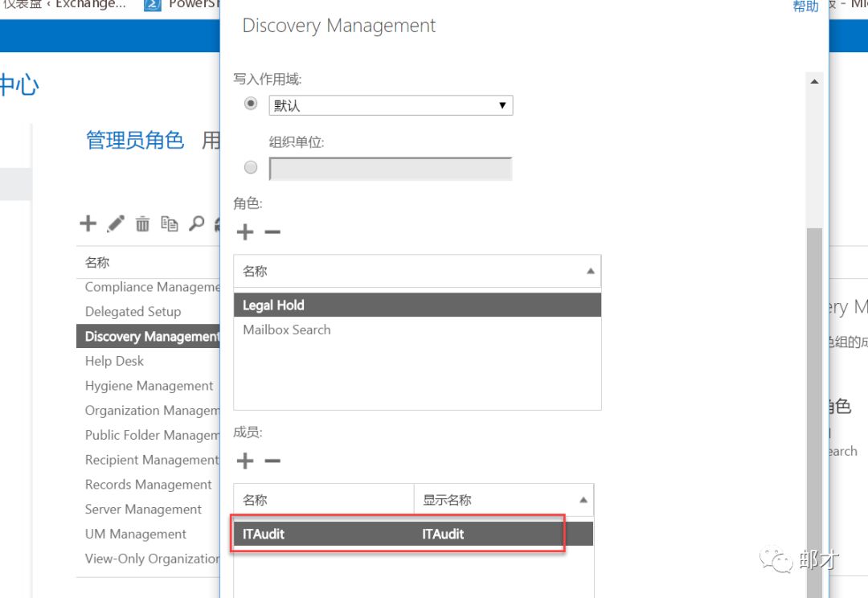Select the organizational unit radio button

[x=251, y=167]
